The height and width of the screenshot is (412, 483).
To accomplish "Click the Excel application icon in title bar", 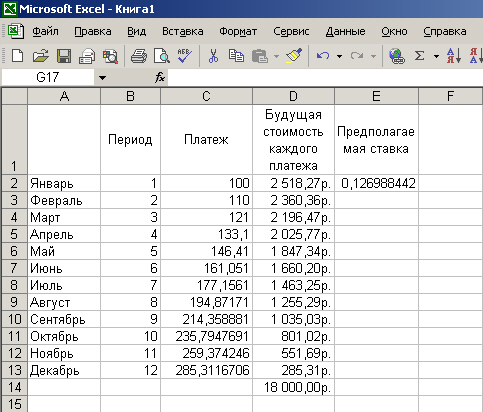I will (x=9, y=9).
